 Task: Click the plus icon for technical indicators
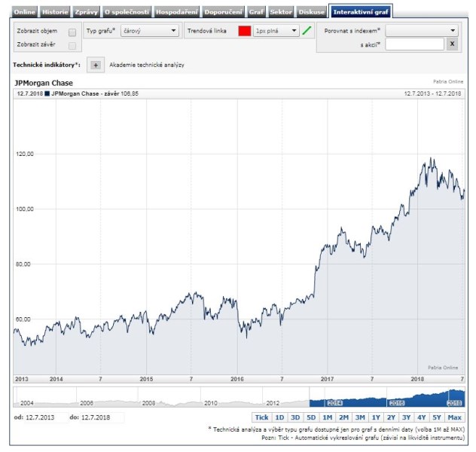click(x=96, y=65)
